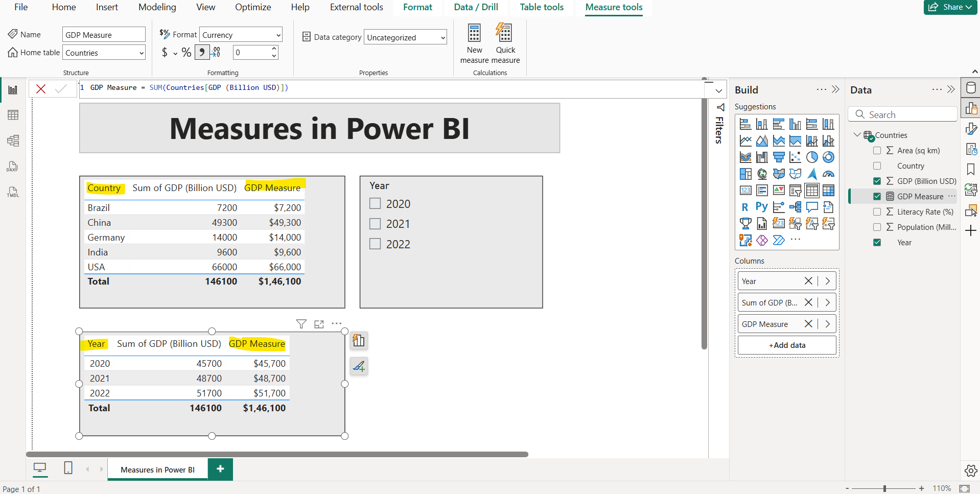Select the pie chart visual suggestion
Viewport: 980px width, 494px height.
coord(812,157)
